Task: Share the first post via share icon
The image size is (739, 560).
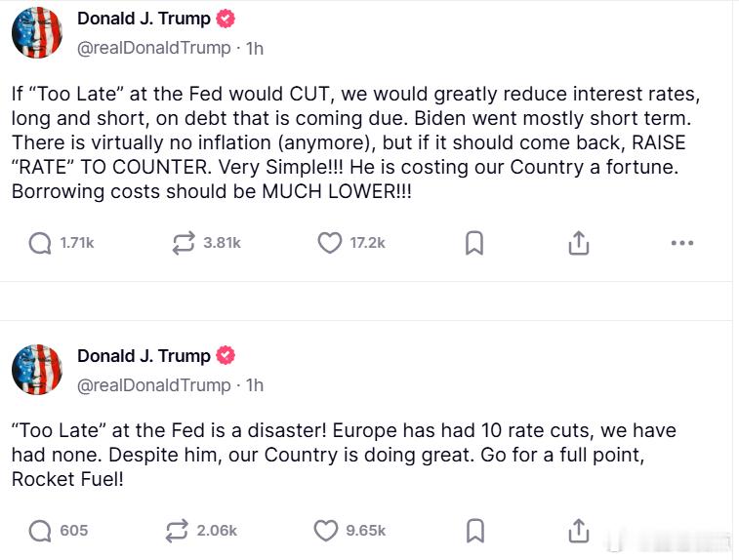Action: tap(578, 243)
